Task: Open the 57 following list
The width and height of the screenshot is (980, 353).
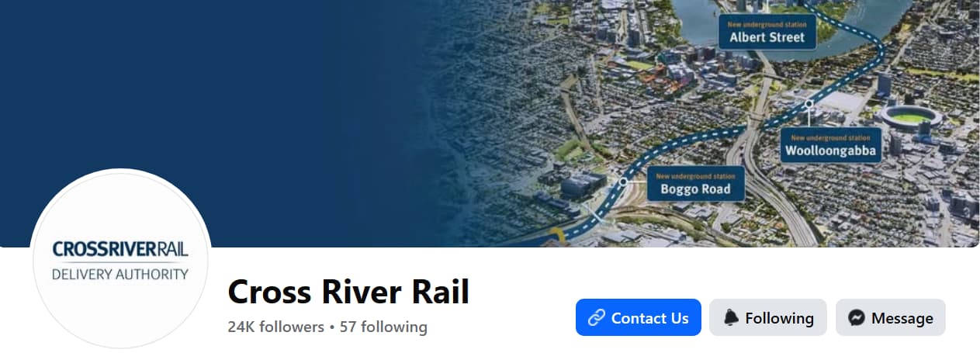Action: [383, 327]
